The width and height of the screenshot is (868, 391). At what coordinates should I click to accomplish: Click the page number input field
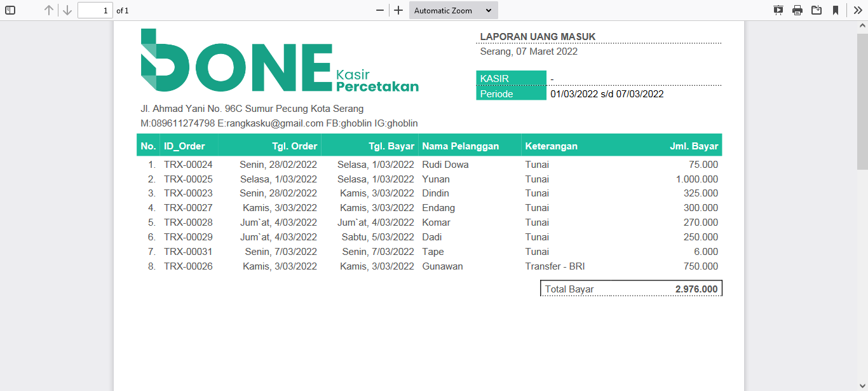(95, 10)
